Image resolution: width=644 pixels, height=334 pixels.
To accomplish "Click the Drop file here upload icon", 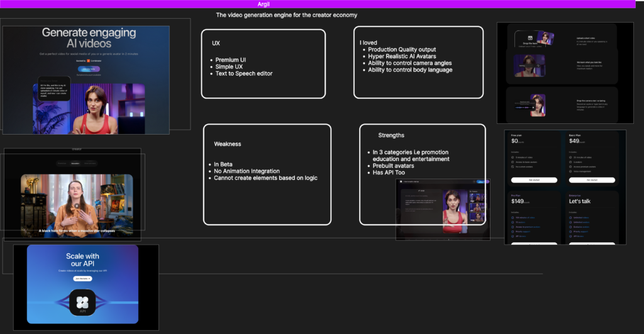I will click(530, 38).
